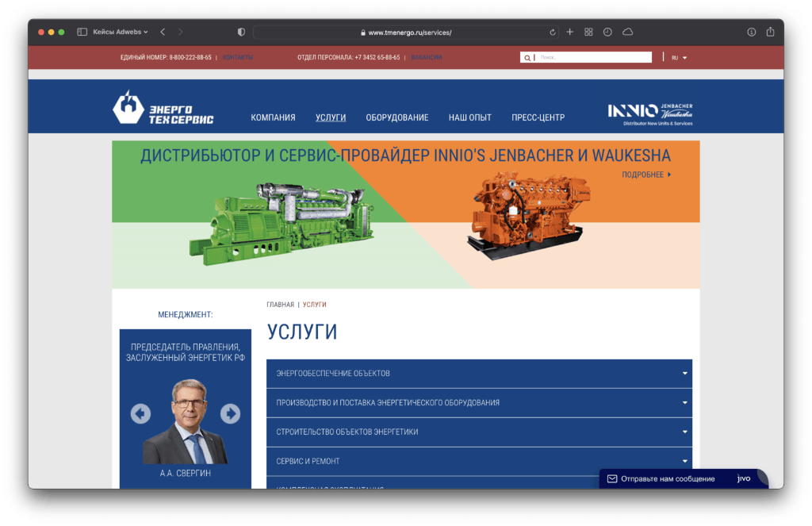The height and width of the screenshot is (526, 812).
Task: Open the НАШ ОПЫТ menu item
Action: (x=469, y=117)
